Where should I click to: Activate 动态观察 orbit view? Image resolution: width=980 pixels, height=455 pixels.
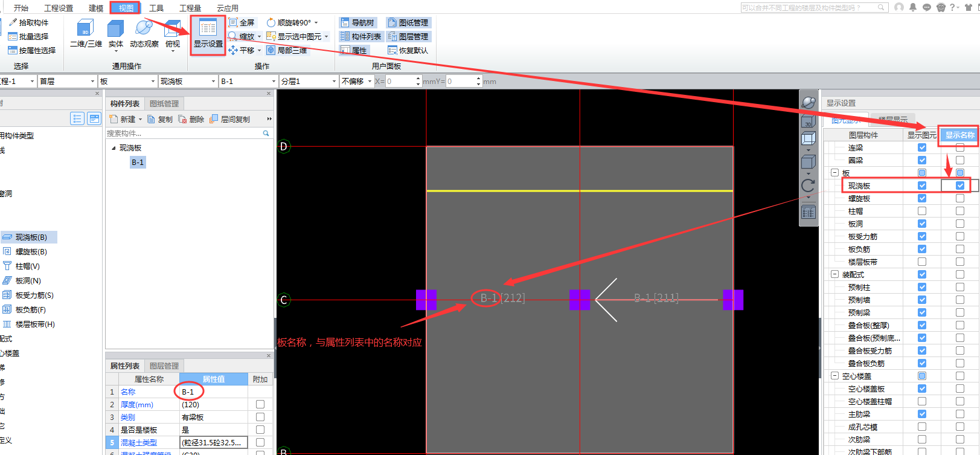tap(144, 34)
